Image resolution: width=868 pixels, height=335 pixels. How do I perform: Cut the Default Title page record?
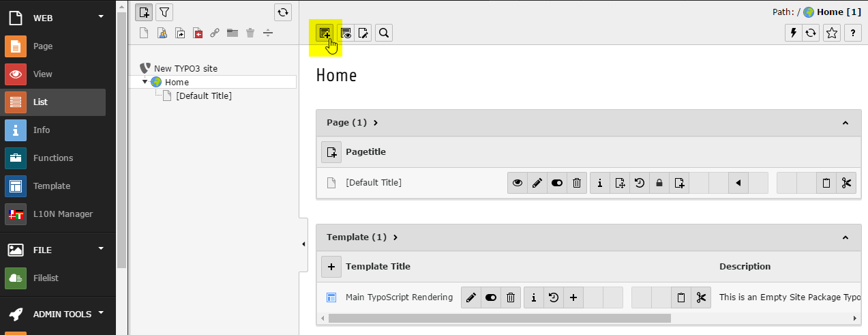click(846, 183)
